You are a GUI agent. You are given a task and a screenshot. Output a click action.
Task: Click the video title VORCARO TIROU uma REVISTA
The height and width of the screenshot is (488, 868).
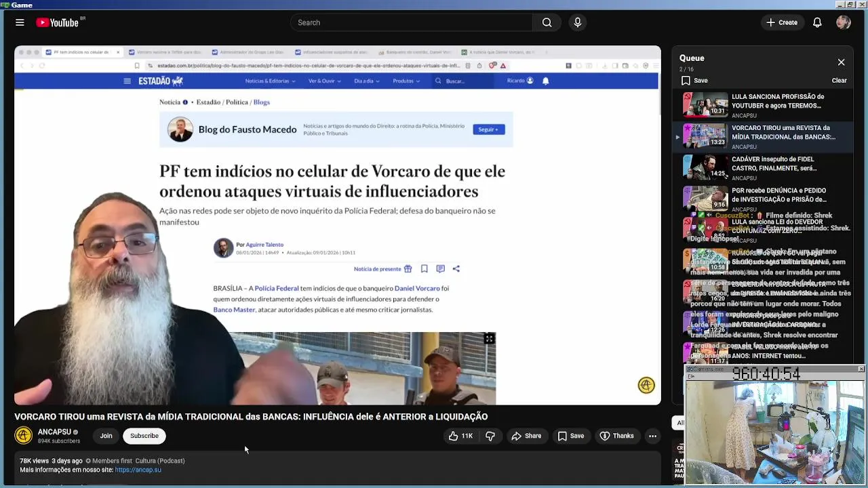tap(251, 417)
